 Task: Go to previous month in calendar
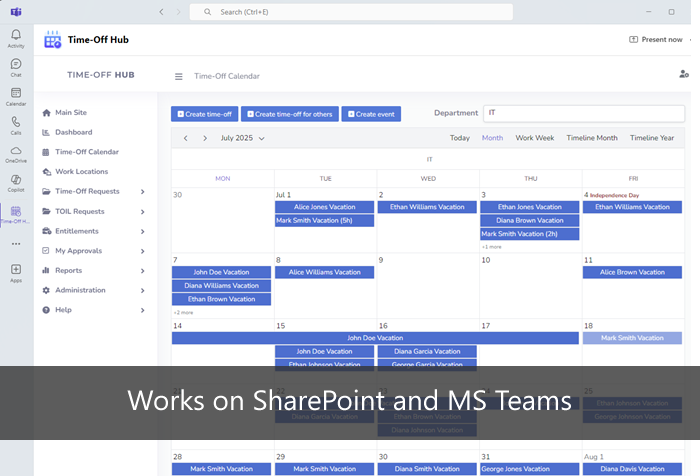pos(186,138)
